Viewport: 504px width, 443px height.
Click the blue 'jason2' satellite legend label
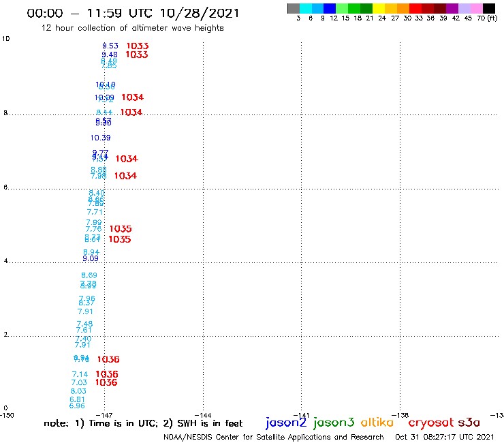click(286, 423)
